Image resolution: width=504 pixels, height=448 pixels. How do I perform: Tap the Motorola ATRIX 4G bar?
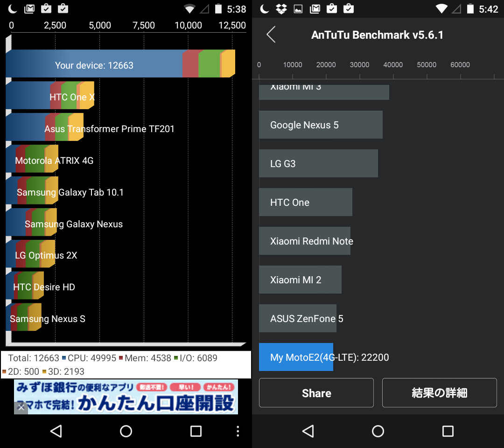(x=32, y=159)
